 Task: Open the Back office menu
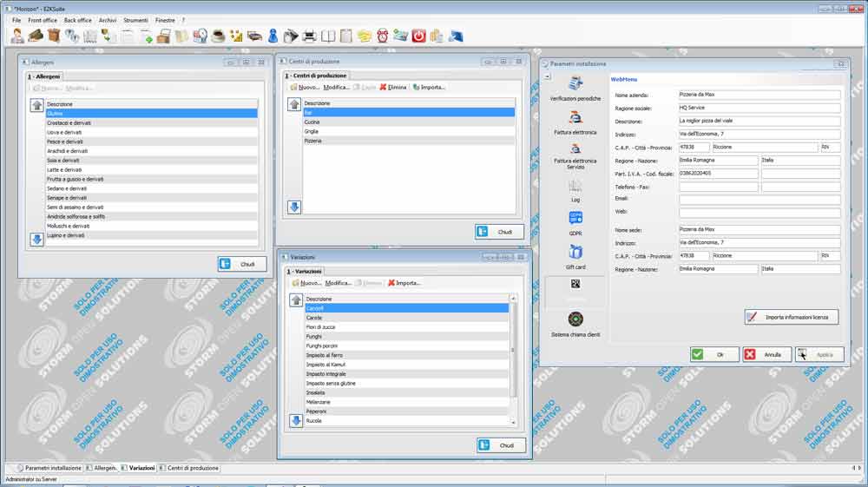tap(77, 19)
